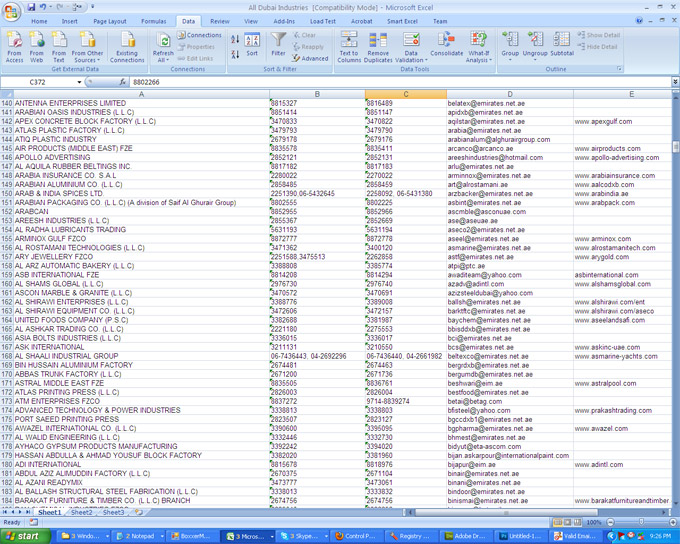Screen dimensions: 680x544
Task: Click the Consolidate icon
Action: (x=447, y=45)
